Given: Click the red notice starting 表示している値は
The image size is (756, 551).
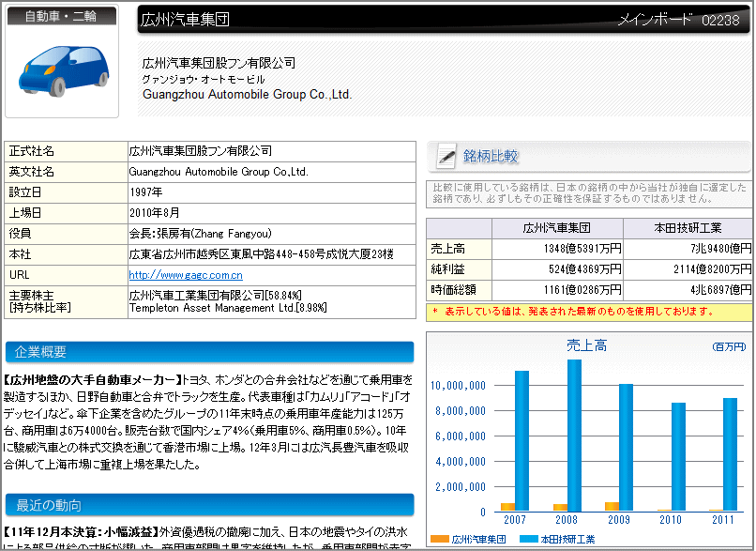Looking at the screenshot, I should 574,312.
